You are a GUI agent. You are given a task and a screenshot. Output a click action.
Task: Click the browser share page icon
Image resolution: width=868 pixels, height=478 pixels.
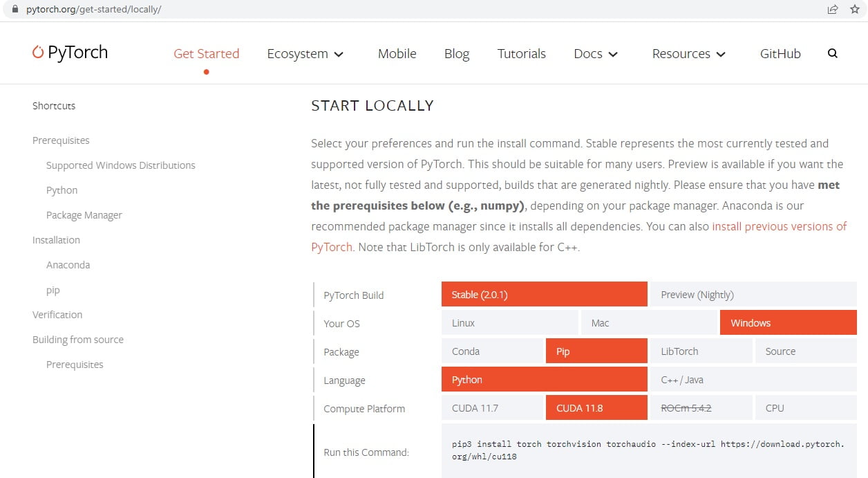pos(833,10)
